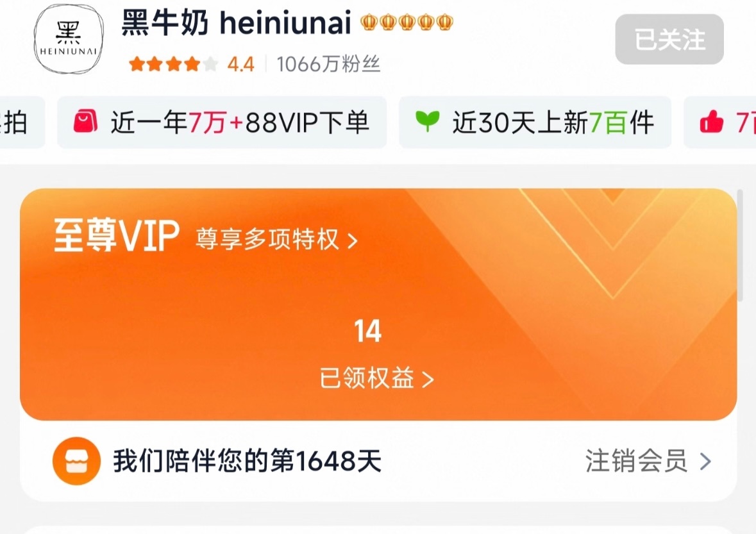Screen dimensions: 756x534
Task: Tap the green sprout new arrivals icon
Action: point(427,121)
